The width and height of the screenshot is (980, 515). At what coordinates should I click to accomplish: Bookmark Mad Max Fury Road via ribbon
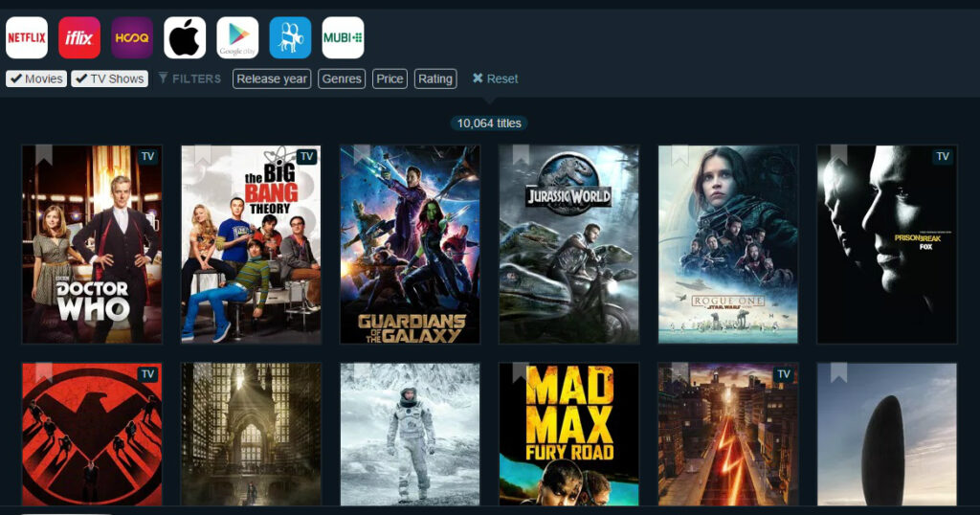[x=521, y=372]
